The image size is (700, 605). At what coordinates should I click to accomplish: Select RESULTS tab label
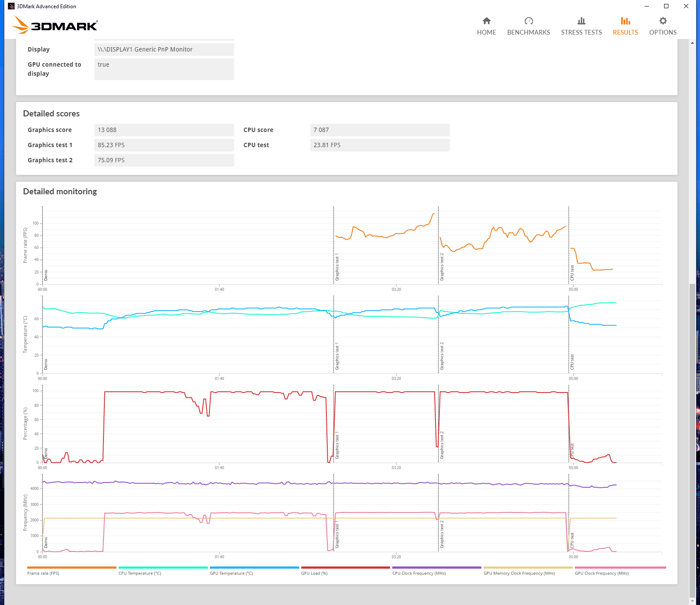626,32
